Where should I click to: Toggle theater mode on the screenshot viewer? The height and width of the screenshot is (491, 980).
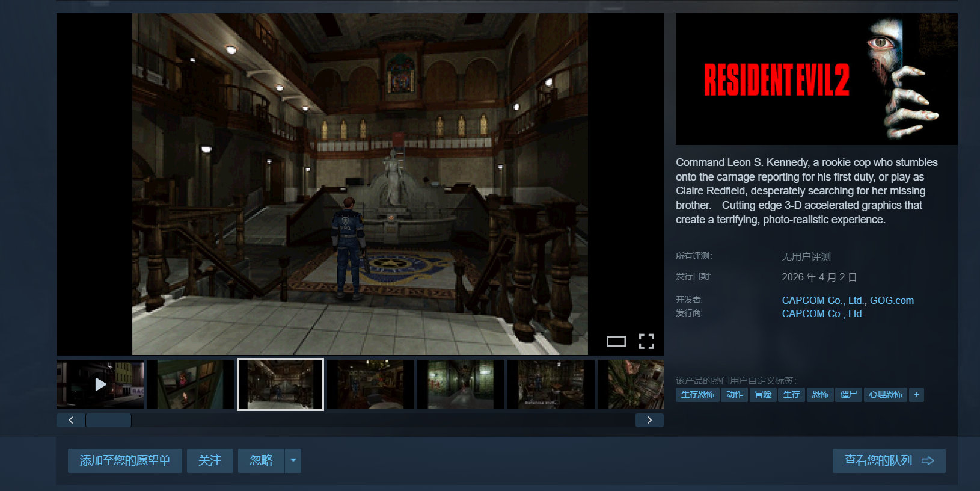[616, 341]
